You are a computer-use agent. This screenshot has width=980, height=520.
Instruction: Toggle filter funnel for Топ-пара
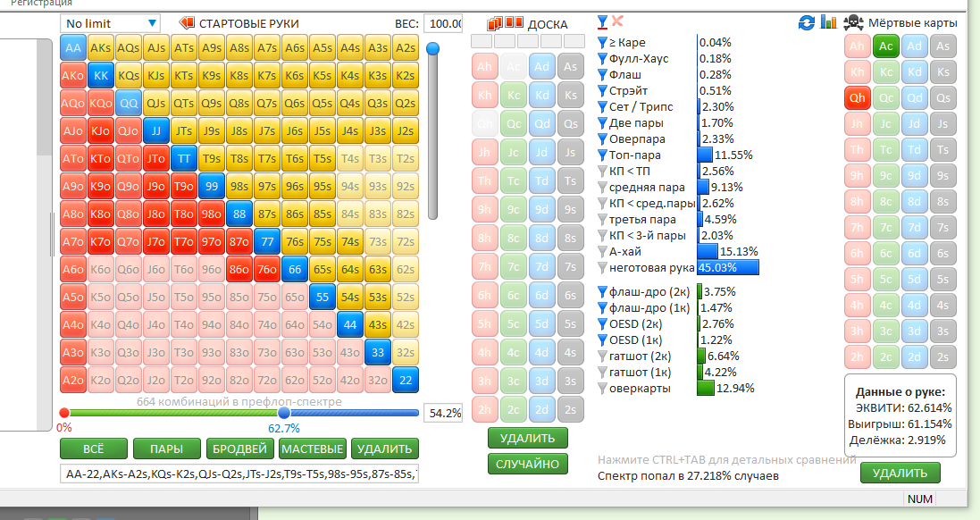pos(602,155)
